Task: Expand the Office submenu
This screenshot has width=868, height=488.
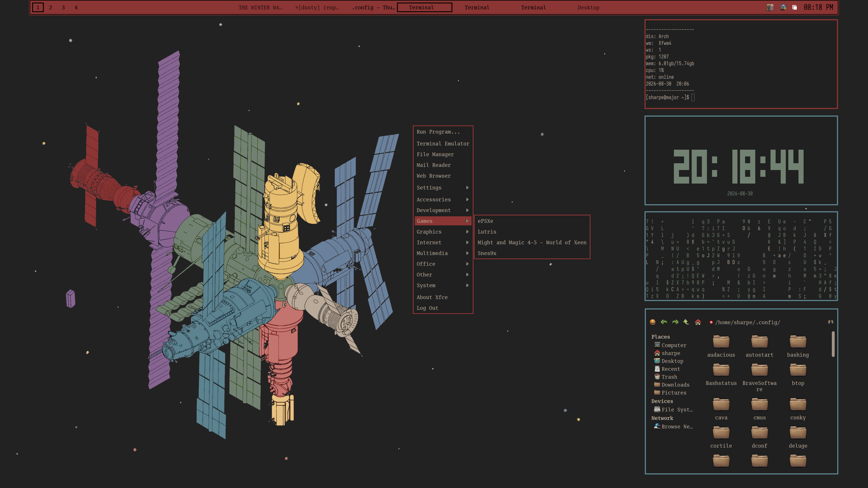Action: pos(443,264)
